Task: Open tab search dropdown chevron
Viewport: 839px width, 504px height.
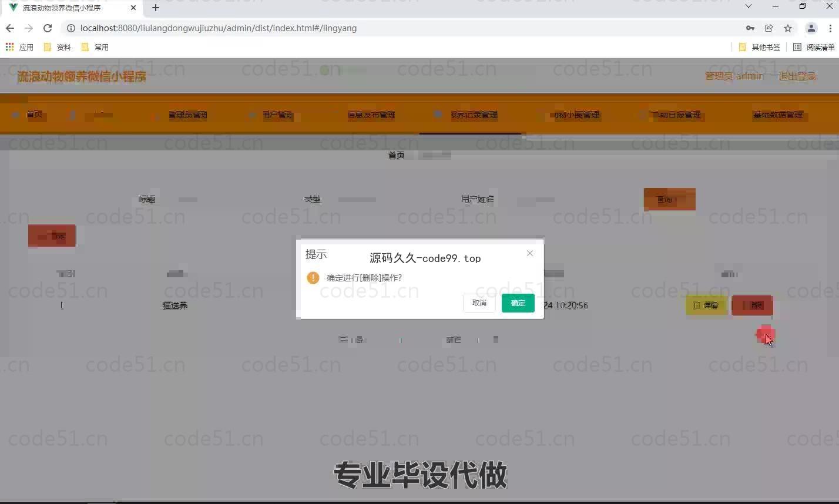Action: [x=748, y=6]
